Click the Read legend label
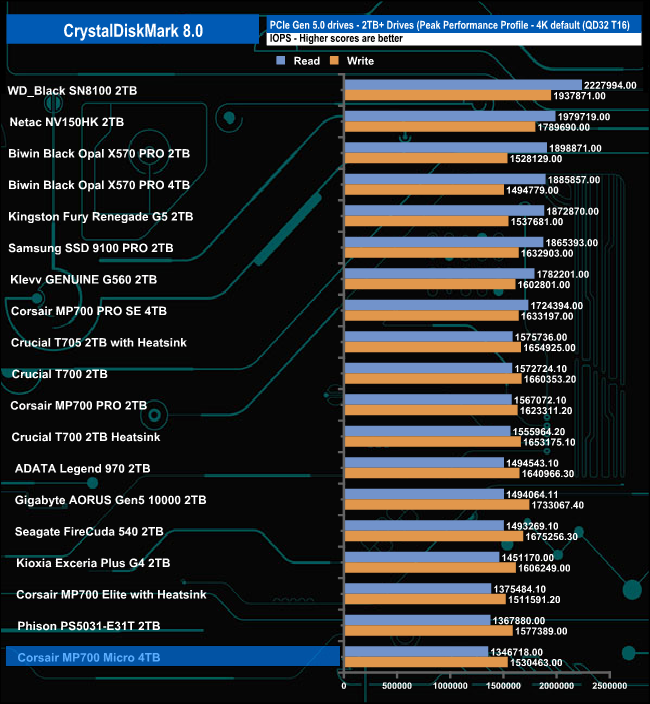 click(x=307, y=61)
